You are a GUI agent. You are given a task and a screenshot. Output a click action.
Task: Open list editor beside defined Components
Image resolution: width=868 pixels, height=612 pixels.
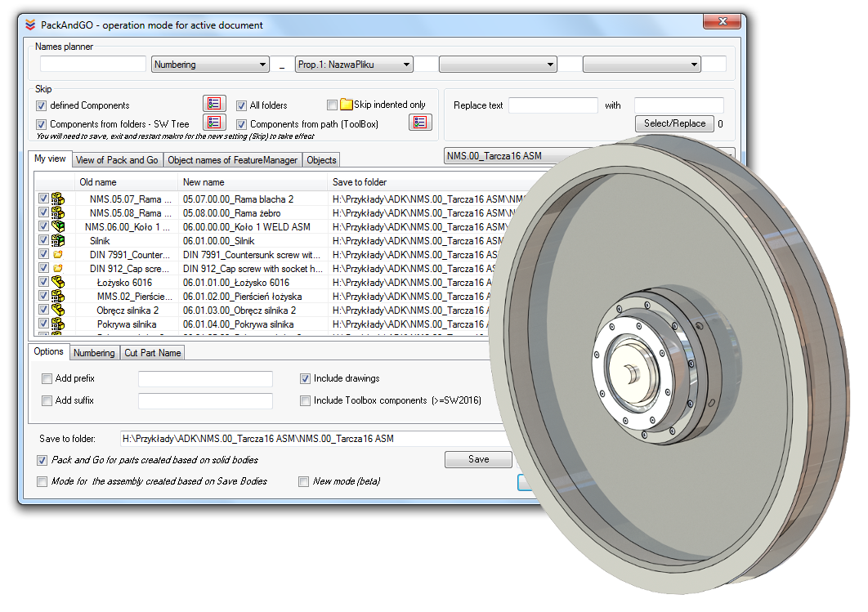(213, 104)
